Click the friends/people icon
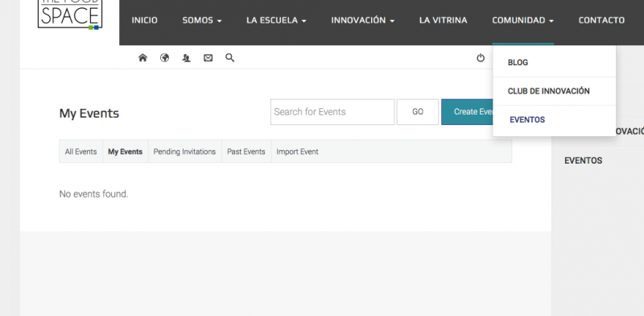Image resolution: width=644 pixels, height=316 pixels. (x=187, y=58)
